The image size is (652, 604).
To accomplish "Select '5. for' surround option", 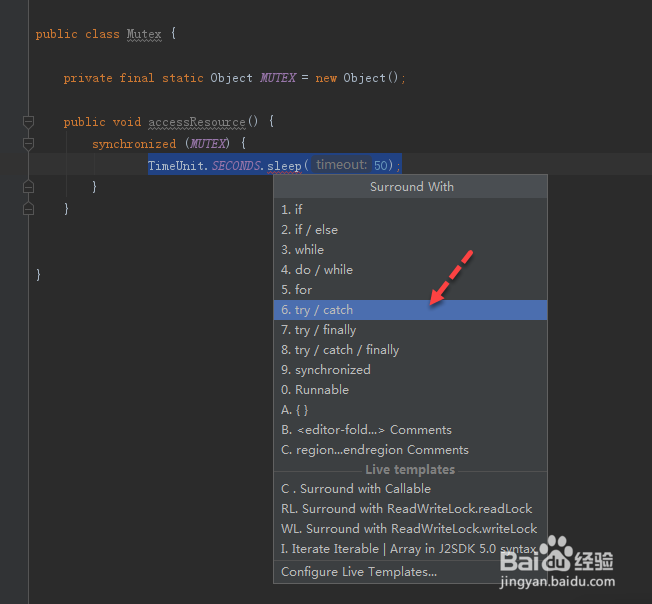I will pos(410,290).
